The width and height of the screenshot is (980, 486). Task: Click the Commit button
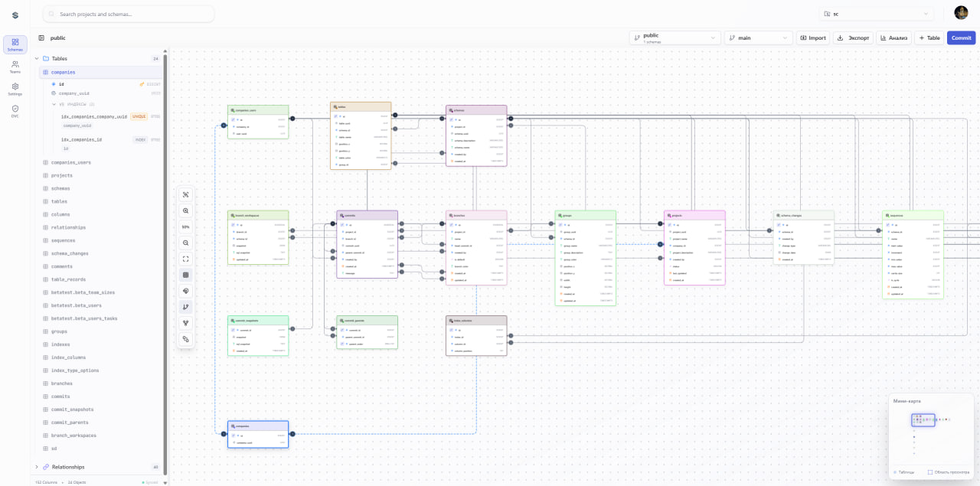point(961,38)
